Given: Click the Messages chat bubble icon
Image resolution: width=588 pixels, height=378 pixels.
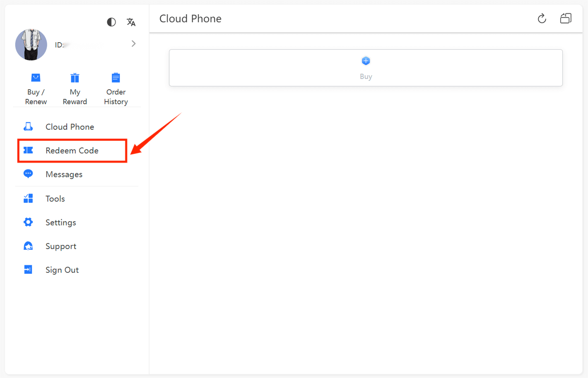Looking at the screenshot, I should 28,174.
